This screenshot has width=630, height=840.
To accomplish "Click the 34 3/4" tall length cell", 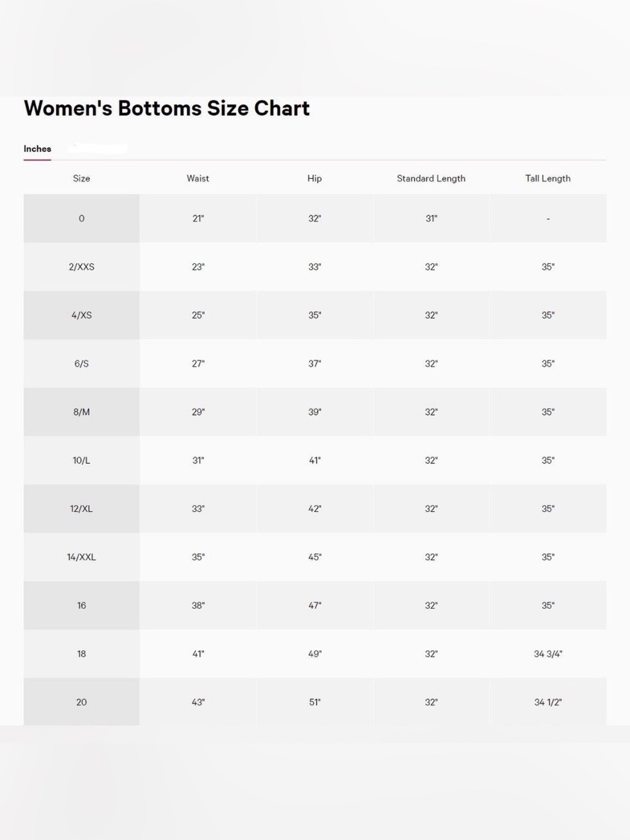I will click(x=548, y=654).
